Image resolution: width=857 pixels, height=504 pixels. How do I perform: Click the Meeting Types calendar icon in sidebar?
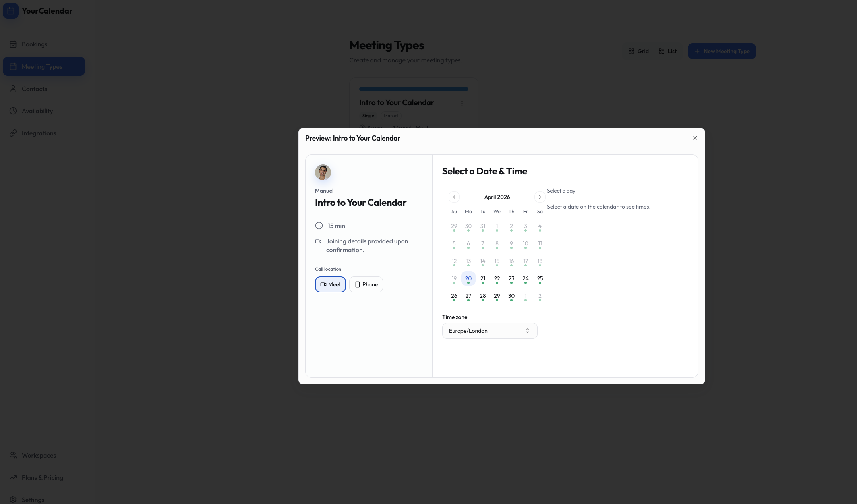13,66
